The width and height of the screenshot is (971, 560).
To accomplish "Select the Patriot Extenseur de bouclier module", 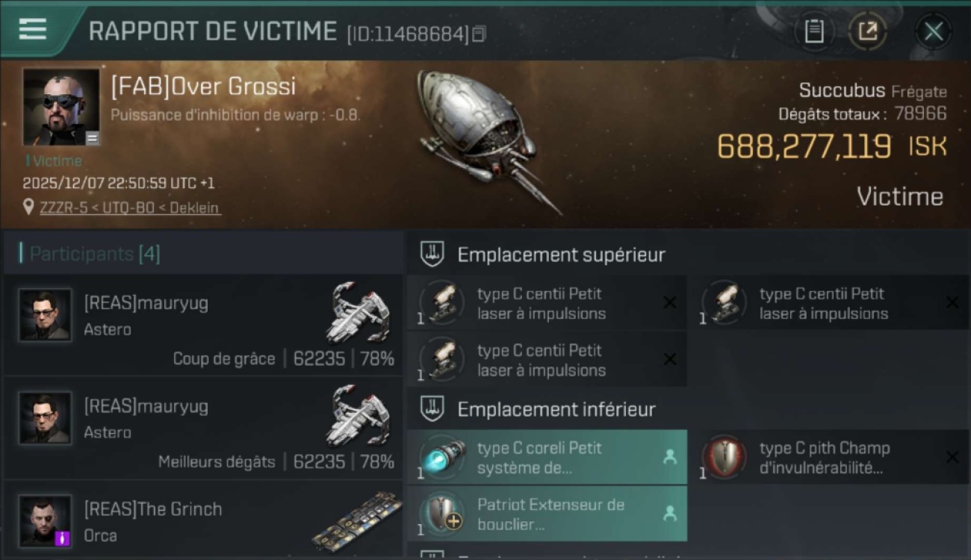I will 547,514.
